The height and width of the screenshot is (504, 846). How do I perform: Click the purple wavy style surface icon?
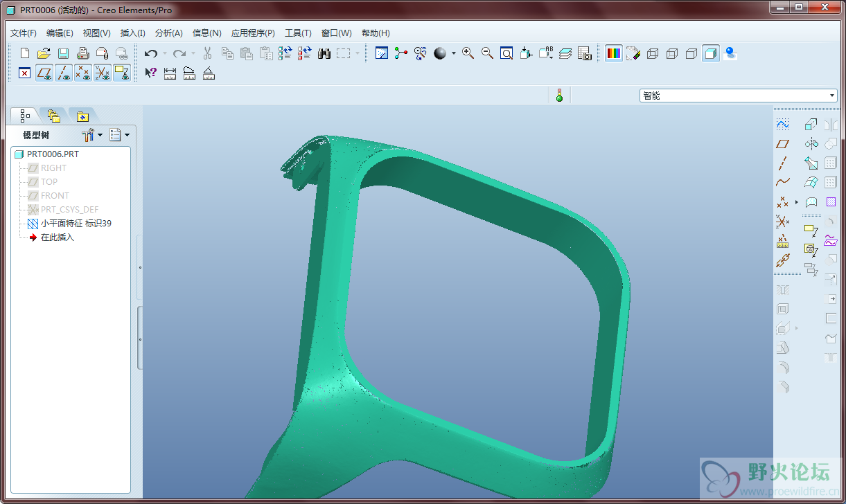(831, 241)
